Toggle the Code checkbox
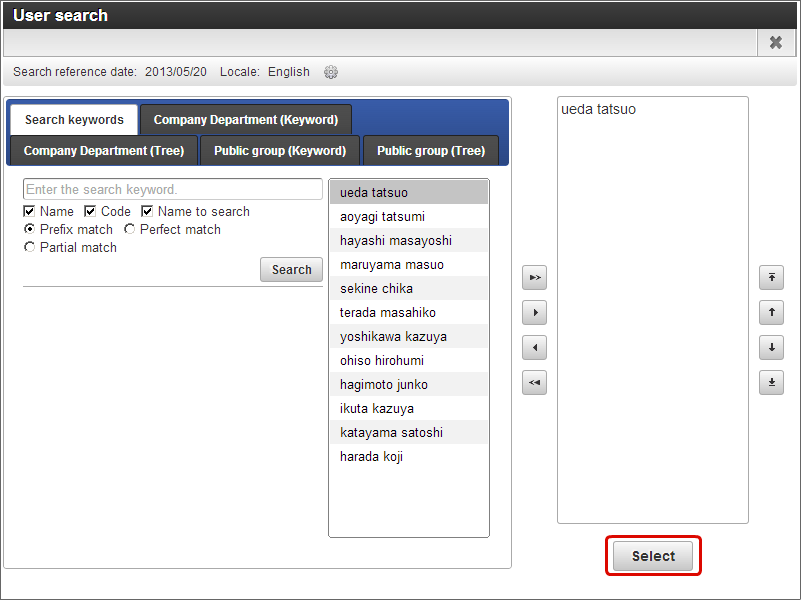This screenshot has height=600, width=801. coord(90,211)
